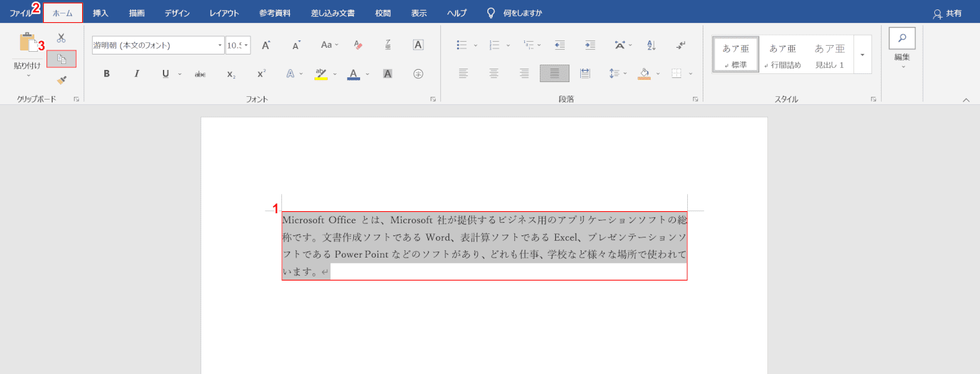Click the Copy icon in Clipboard group
This screenshot has height=374, width=980.
61,59
